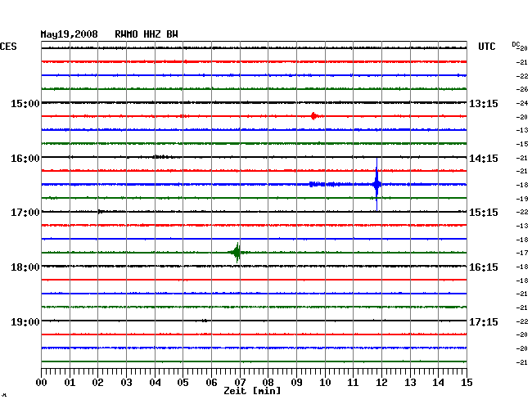Click the 13 minute axis label
This screenshot has width=532, height=404.
pyautogui.click(x=410, y=383)
